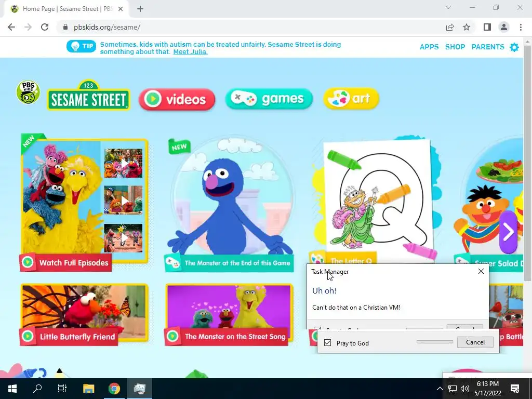532x399 pixels.
Task: Open the APPS link
Action: [429, 47]
